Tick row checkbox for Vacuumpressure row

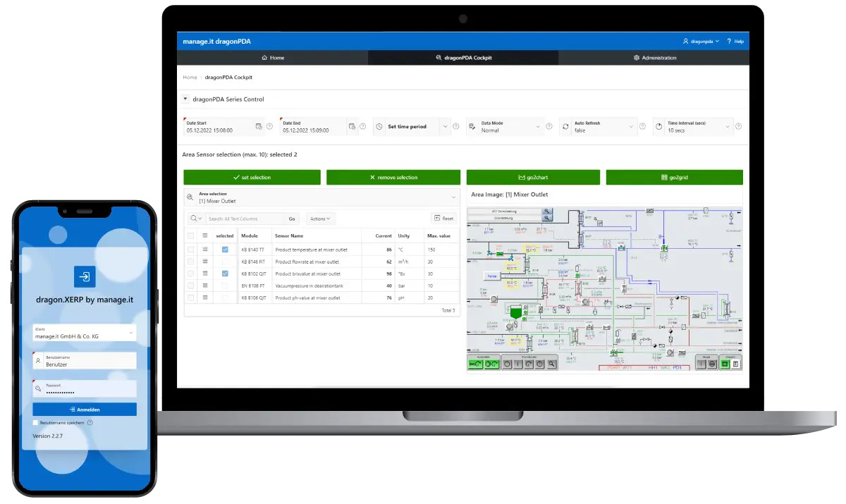191,285
